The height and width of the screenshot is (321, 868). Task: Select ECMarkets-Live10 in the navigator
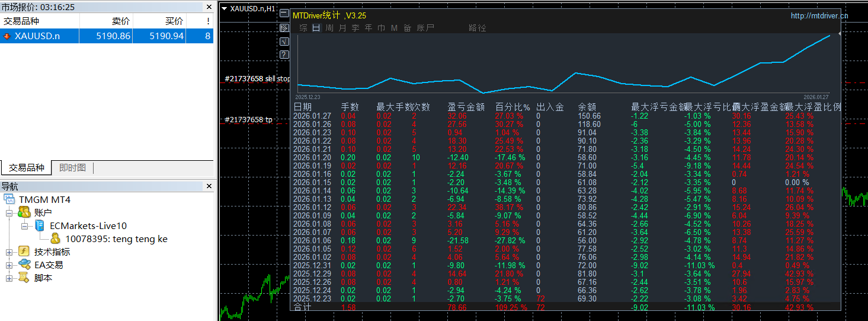[88, 225]
